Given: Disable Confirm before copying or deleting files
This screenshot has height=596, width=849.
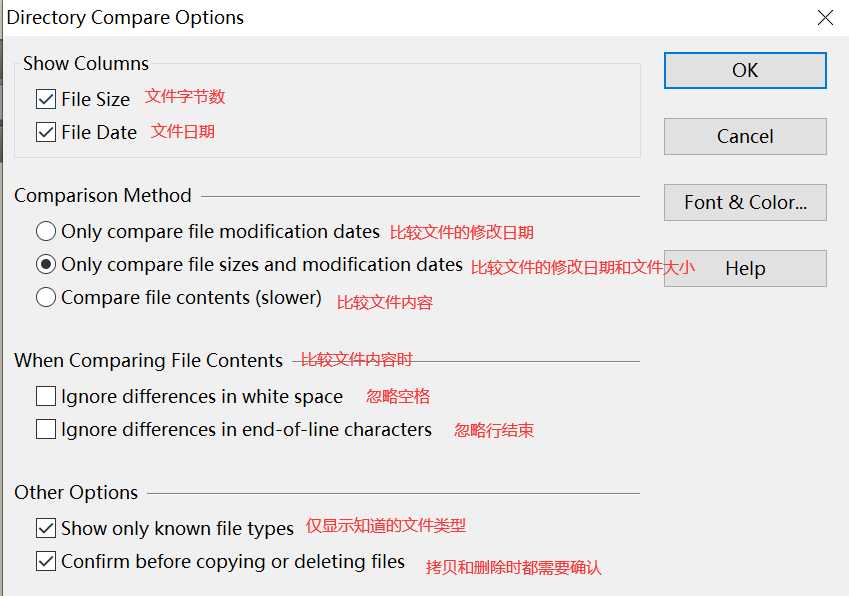Looking at the screenshot, I should 46,561.
